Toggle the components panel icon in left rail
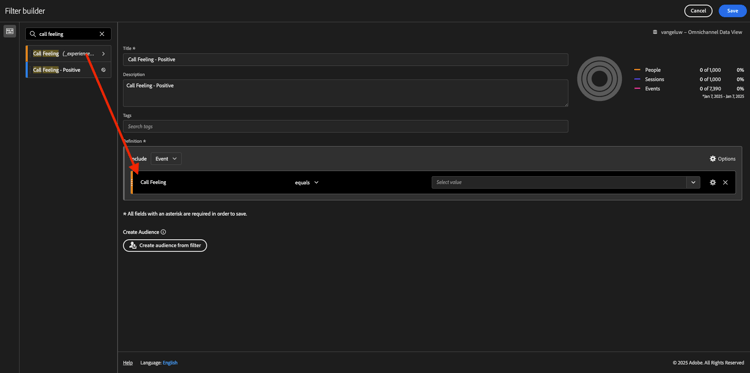The image size is (750, 373). click(10, 31)
